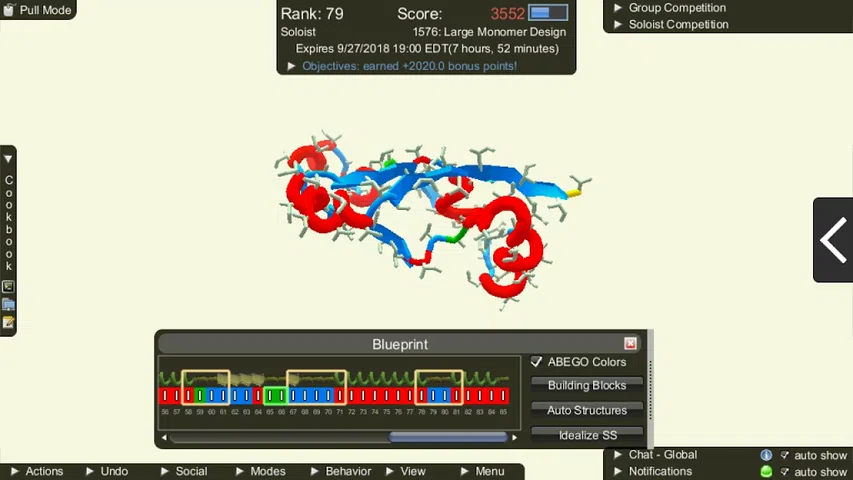
Task: Click the top Cookbook recipe icon
Action: pos(8,288)
